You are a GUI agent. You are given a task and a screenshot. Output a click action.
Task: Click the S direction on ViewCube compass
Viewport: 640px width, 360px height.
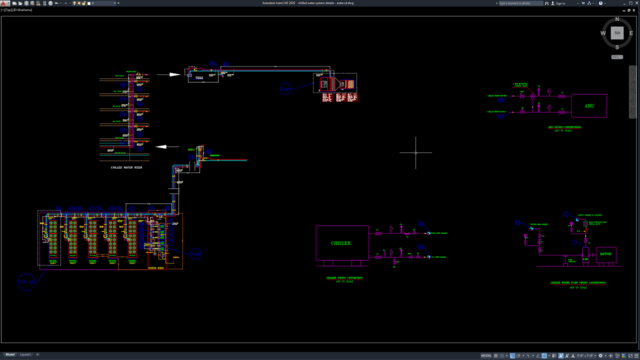[x=617, y=47]
